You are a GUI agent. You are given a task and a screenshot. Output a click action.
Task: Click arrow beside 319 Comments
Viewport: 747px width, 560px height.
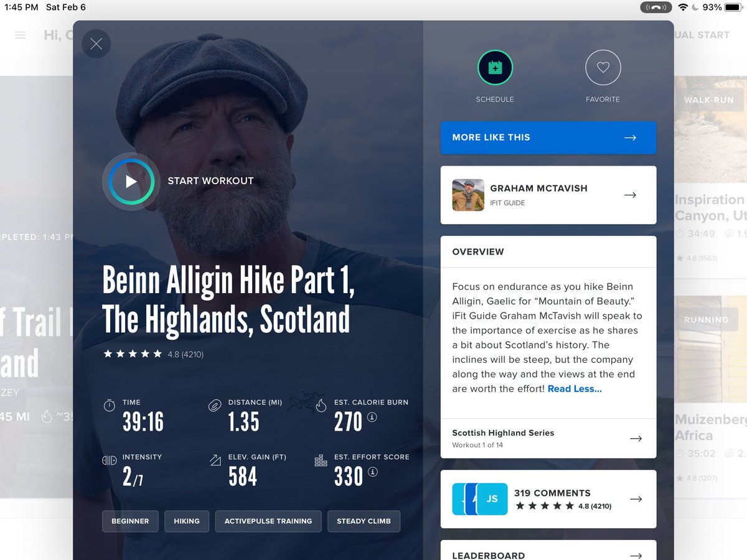coord(636,499)
